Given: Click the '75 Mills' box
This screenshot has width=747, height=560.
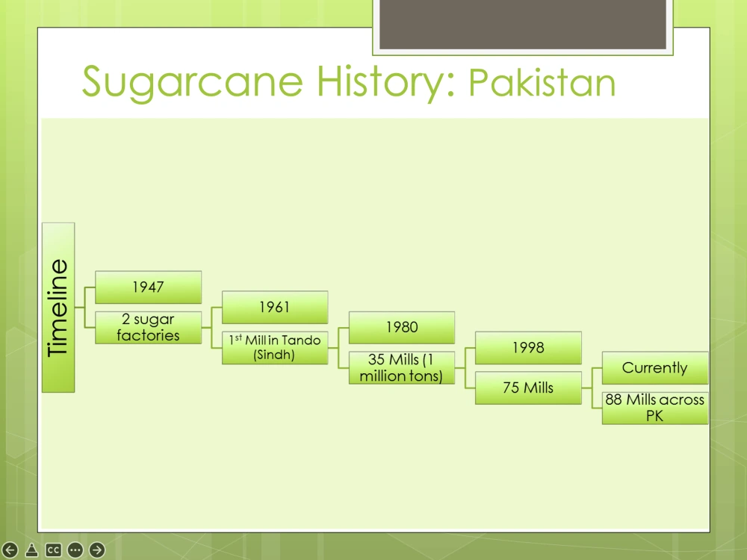Looking at the screenshot, I should point(528,388).
